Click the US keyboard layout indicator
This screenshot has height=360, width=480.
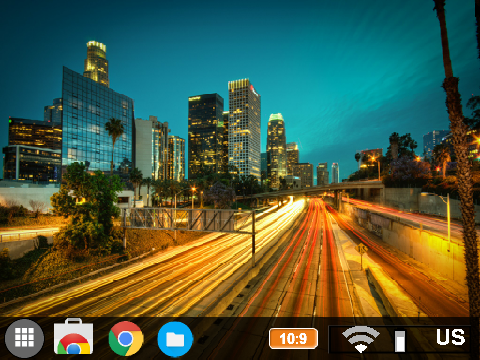click(451, 337)
